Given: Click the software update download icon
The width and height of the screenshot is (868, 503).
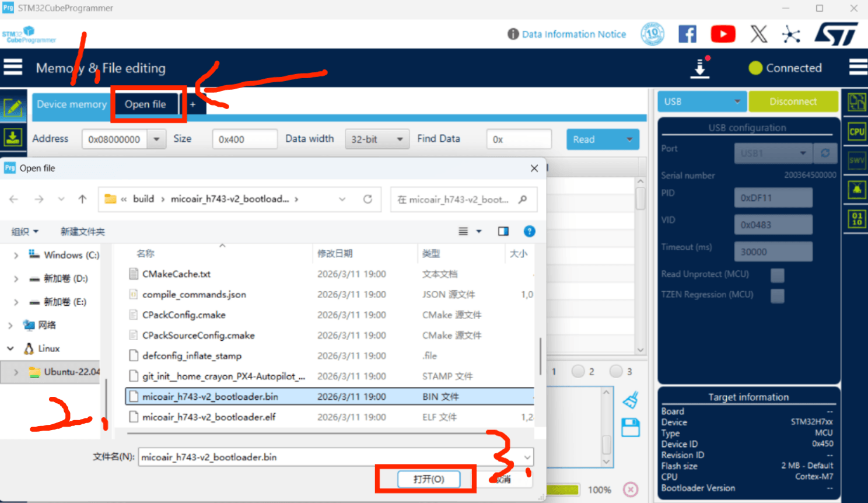Looking at the screenshot, I should tap(700, 68).
